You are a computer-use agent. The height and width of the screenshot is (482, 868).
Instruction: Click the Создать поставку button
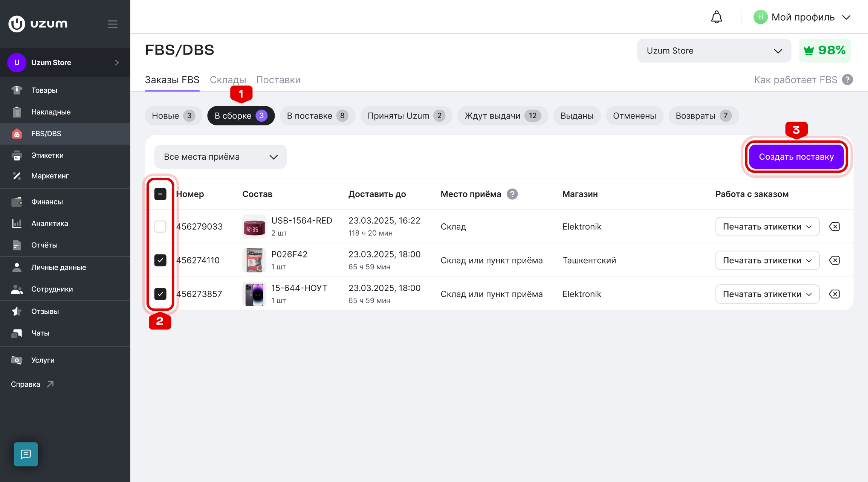(796, 157)
